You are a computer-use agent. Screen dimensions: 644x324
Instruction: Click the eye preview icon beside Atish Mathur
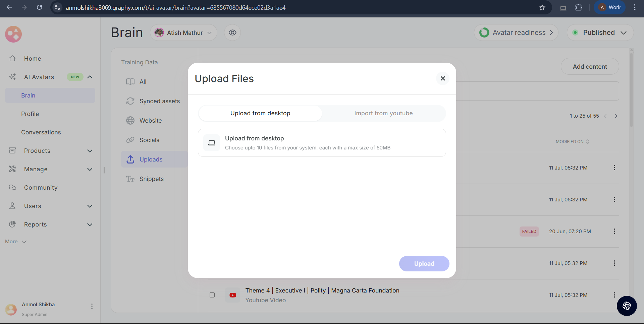(232, 33)
